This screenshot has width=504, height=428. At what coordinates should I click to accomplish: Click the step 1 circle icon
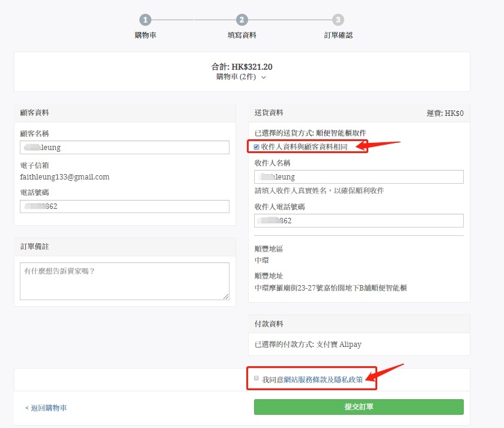click(x=146, y=20)
